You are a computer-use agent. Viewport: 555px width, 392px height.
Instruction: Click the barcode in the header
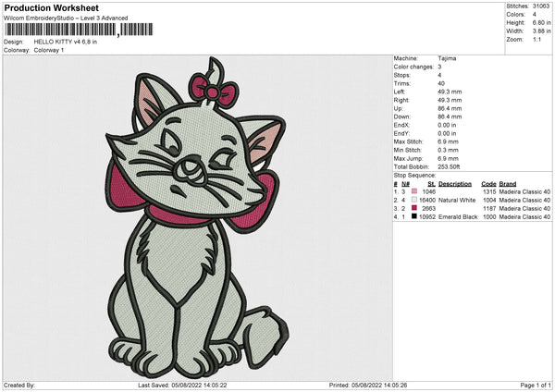pos(79,30)
